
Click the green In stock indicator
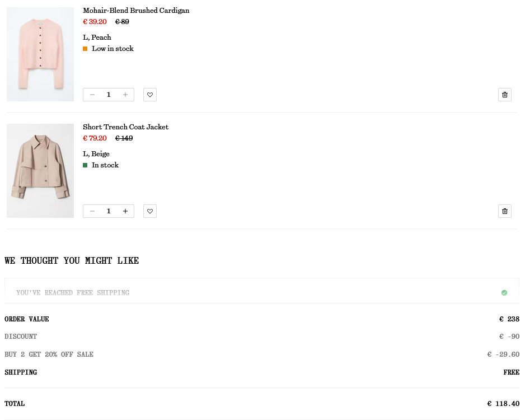tap(85, 165)
